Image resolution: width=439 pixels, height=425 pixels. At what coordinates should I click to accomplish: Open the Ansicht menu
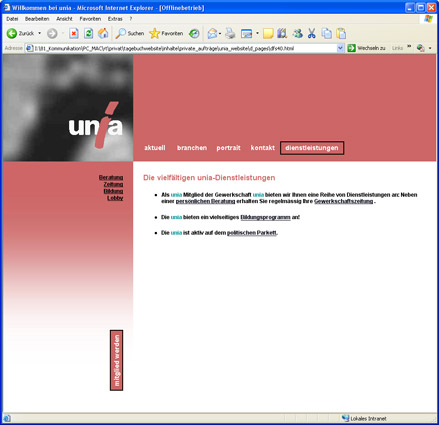[64, 19]
